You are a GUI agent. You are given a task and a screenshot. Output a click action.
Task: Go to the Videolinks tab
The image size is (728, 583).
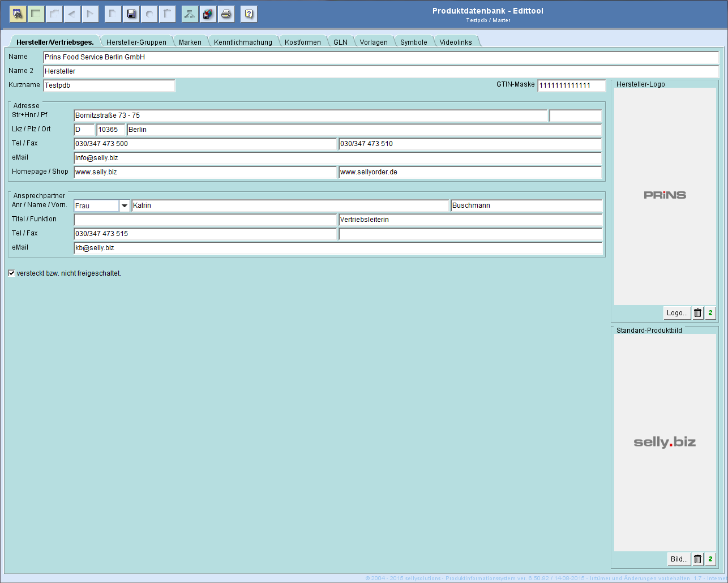(455, 42)
